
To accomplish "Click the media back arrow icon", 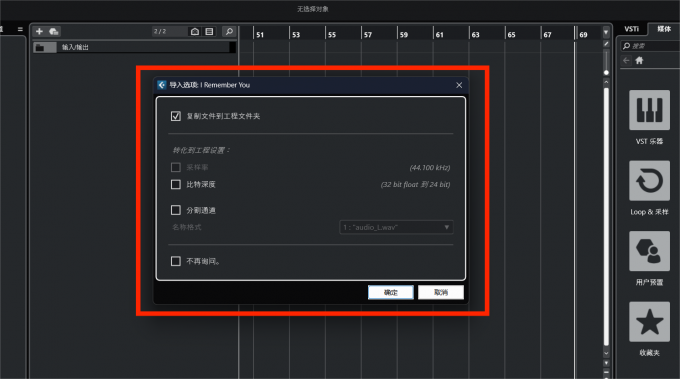I will 626,60.
